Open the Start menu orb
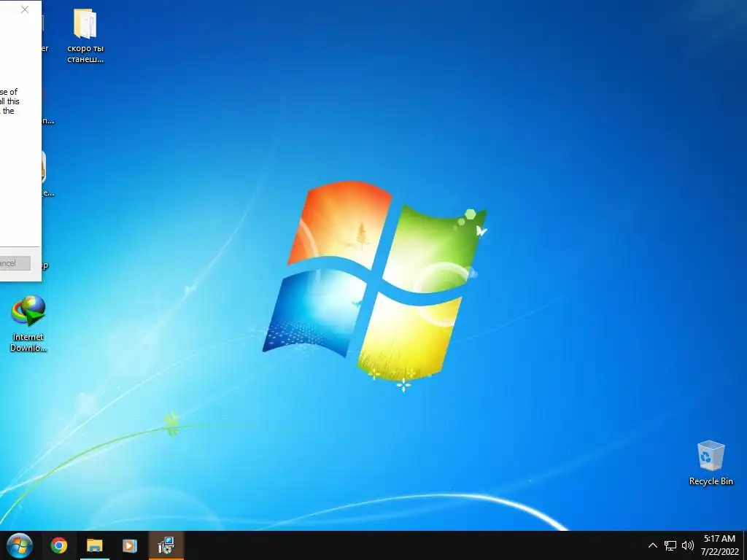Screen dimensions: 747x560 20,545
